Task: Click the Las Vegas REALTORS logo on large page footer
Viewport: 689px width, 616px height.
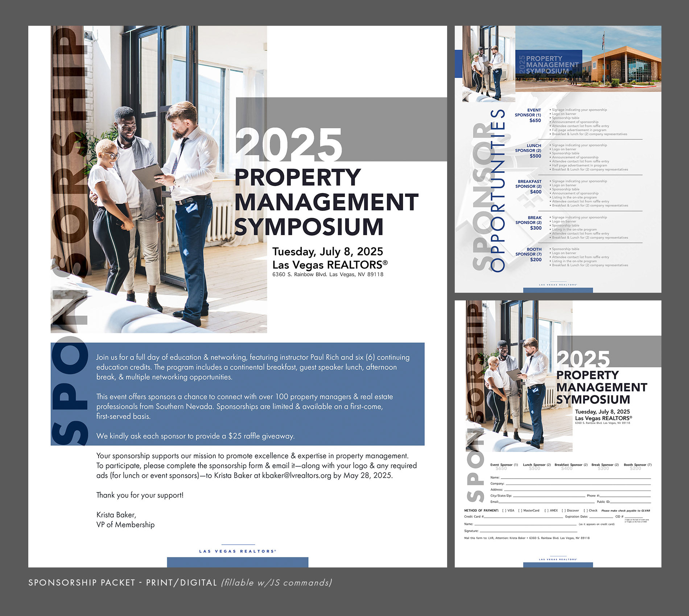Action: (238, 550)
